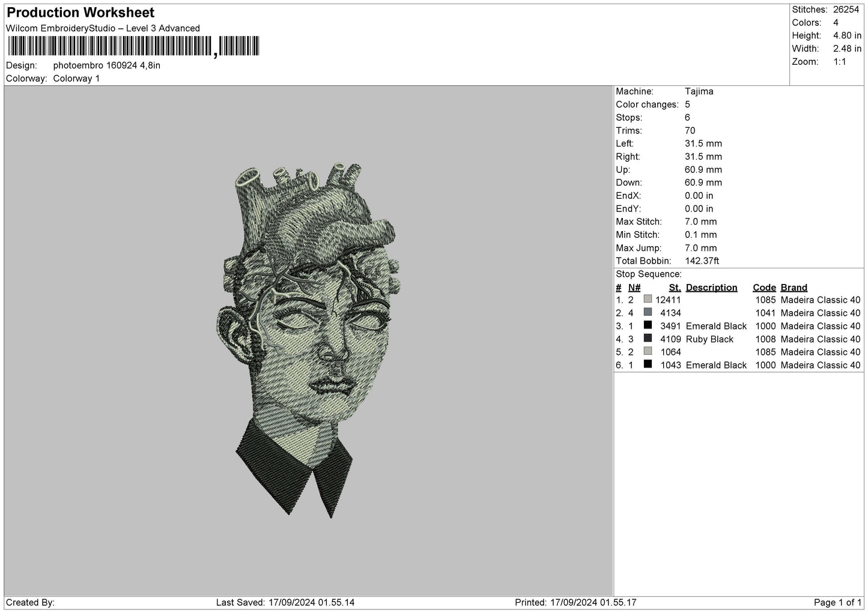Click code 1008 in the stop table

coord(765,339)
